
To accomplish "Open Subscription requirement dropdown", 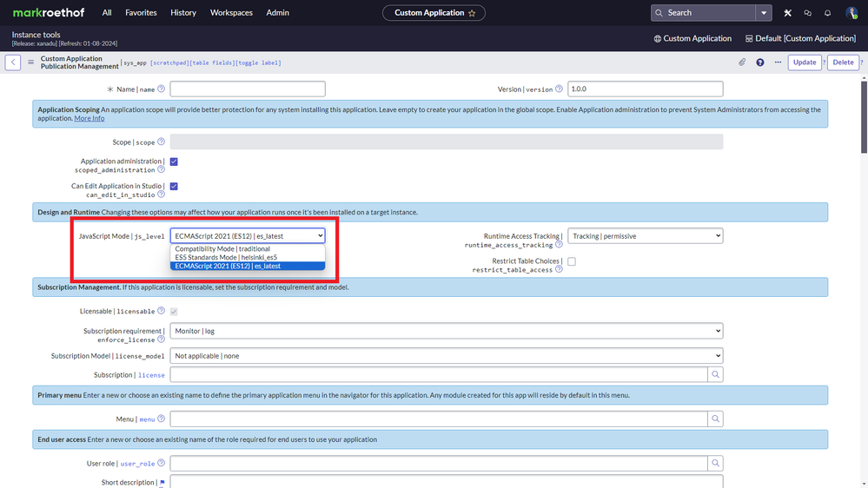I will (x=447, y=331).
